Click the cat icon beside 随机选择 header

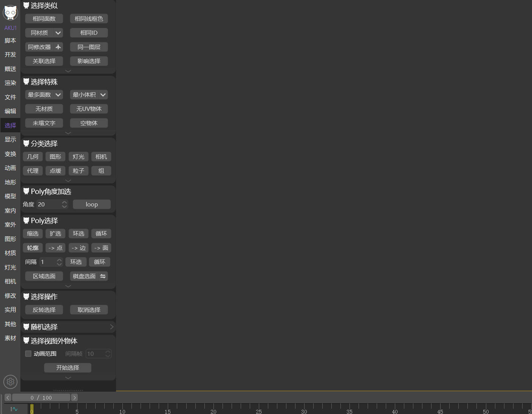click(26, 327)
